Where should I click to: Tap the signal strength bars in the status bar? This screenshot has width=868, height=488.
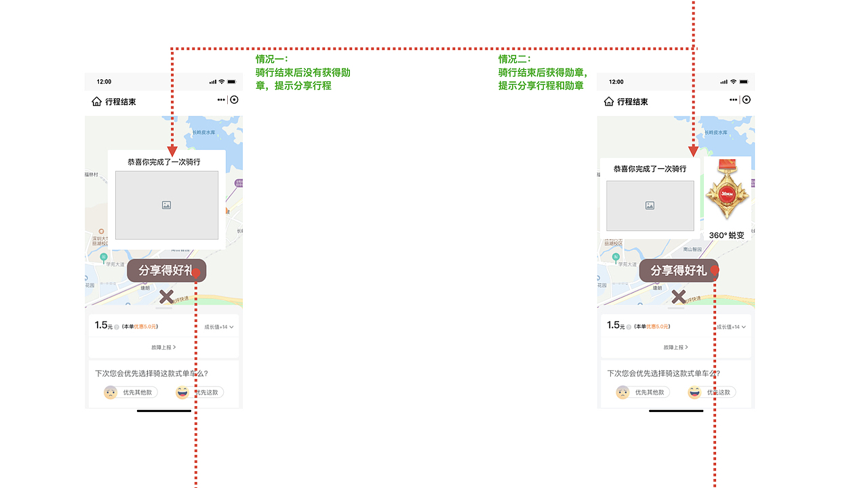212,81
